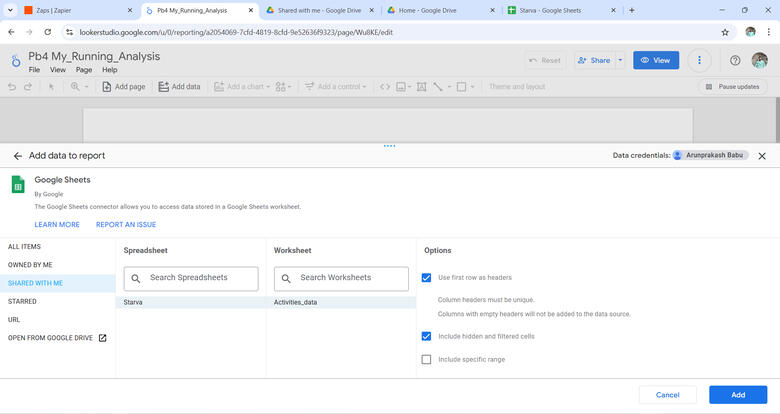Click the account avatar in Looker Studio
The width and height of the screenshot is (780, 414).
(760, 60)
